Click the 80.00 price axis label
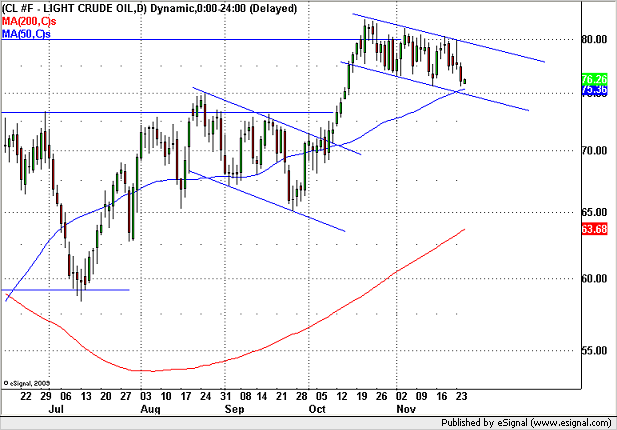This screenshot has height=430, width=617. point(595,39)
